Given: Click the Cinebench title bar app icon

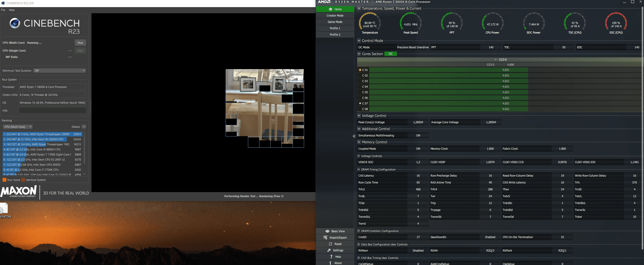Looking at the screenshot, I should coord(3,3).
